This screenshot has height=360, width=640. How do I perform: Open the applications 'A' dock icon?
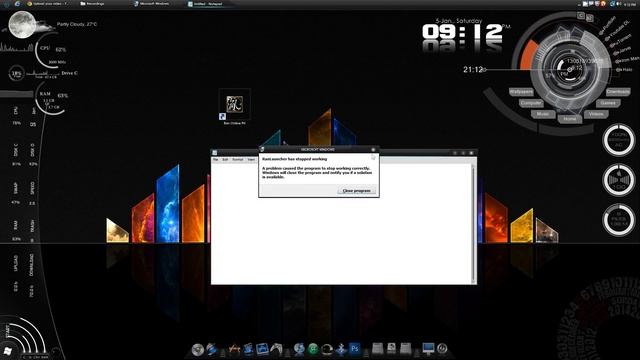[234, 349]
